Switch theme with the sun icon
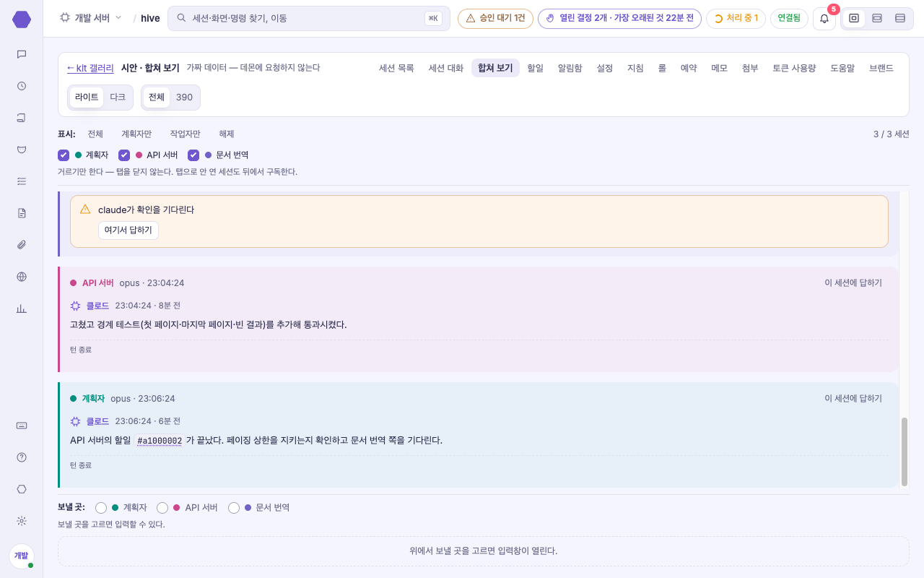This screenshot has height=578, width=924. tap(22, 521)
